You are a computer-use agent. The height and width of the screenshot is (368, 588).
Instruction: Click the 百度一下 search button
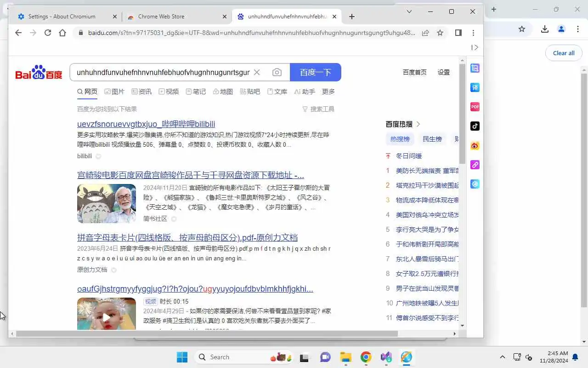pos(316,72)
